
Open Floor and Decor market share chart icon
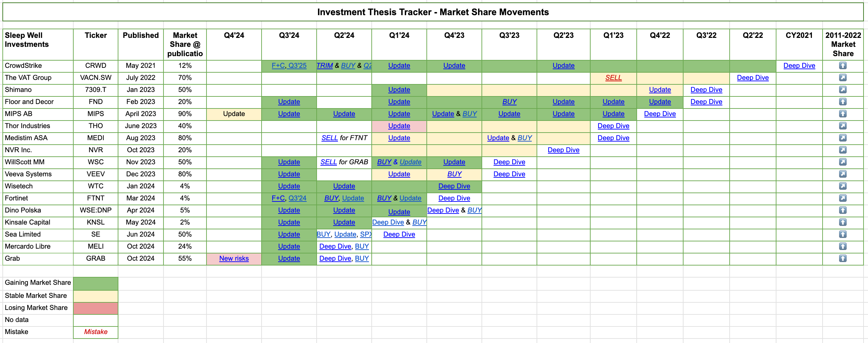tap(843, 102)
